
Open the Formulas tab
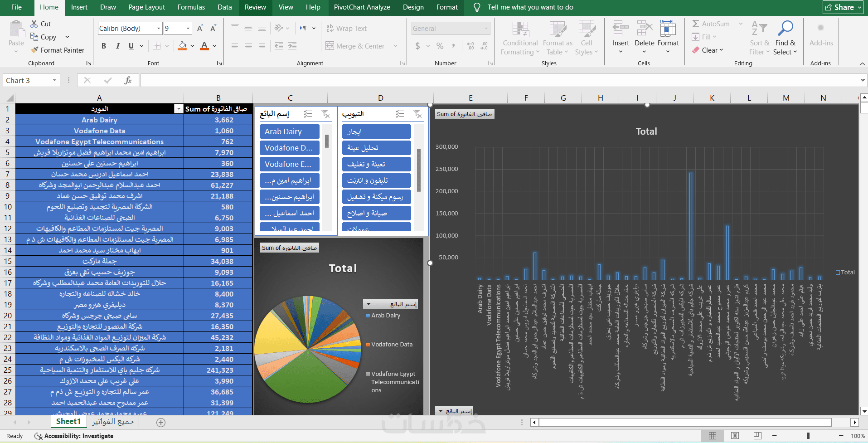click(191, 7)
